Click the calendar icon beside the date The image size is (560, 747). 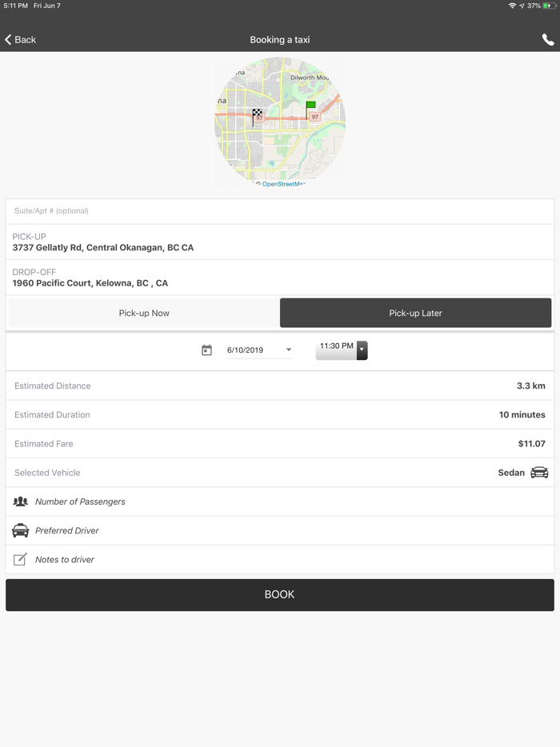[x=206, y=350]
